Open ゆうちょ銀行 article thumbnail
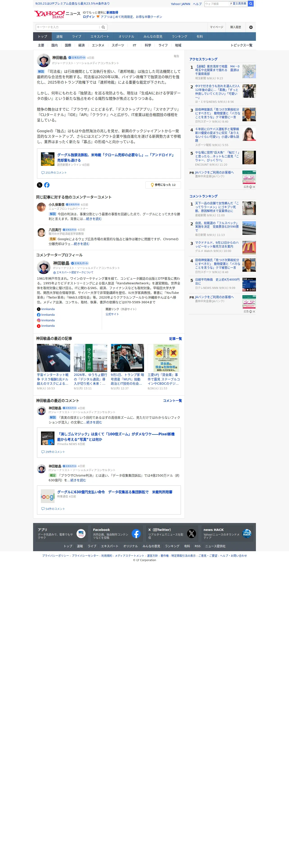Screen dimensions: 289x868 tap(90, 358)
